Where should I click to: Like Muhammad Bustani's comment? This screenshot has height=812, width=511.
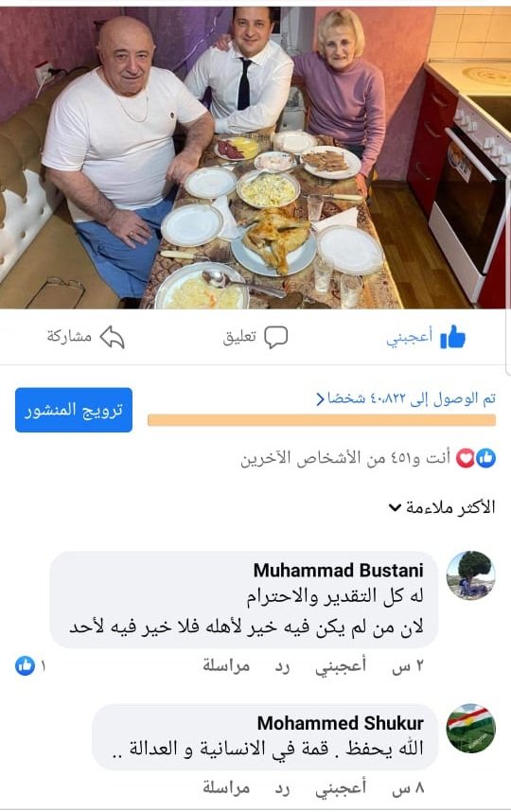(x=340, y=665)
